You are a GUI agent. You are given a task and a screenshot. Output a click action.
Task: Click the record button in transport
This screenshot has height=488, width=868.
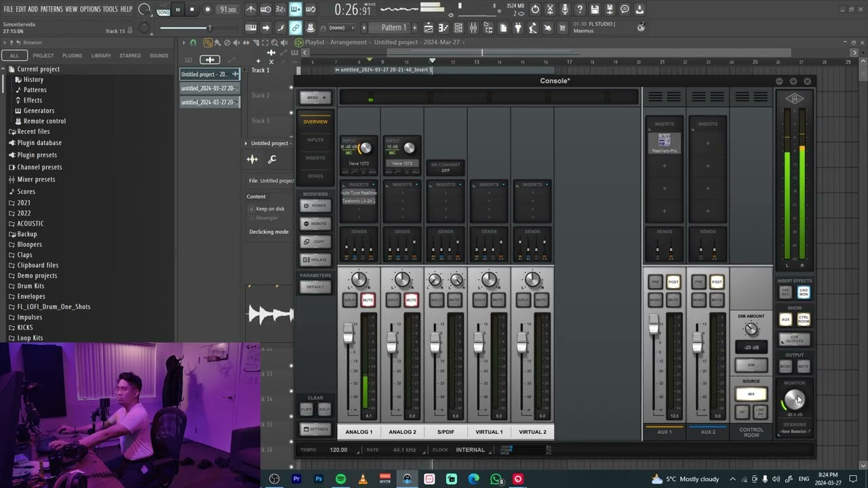pyautogui.click(x=208, y=9)
